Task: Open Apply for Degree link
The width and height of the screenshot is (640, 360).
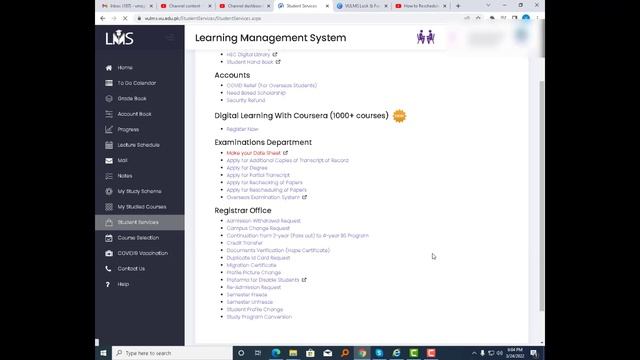Action: (247, 168)
